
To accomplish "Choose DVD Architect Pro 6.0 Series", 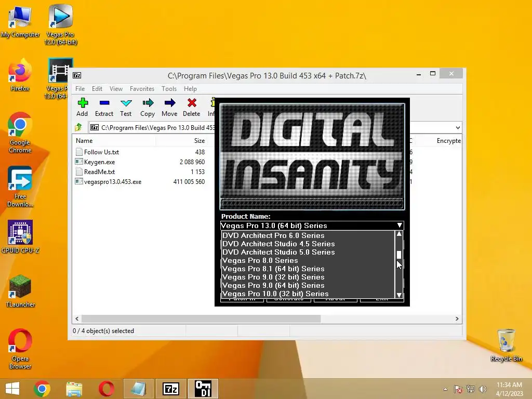I will click(273, 235).
